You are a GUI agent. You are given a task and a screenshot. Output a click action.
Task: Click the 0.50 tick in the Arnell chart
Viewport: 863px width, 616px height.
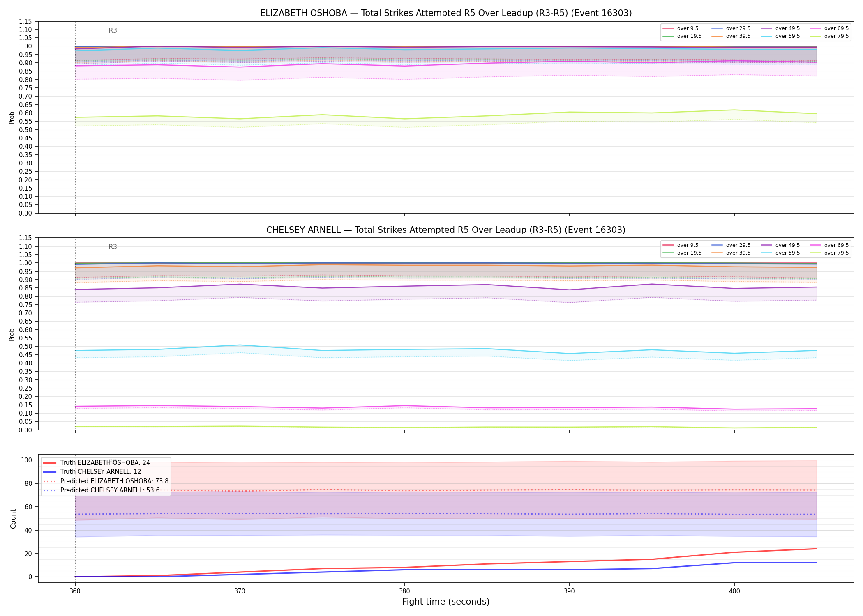[x=25, y=347]
